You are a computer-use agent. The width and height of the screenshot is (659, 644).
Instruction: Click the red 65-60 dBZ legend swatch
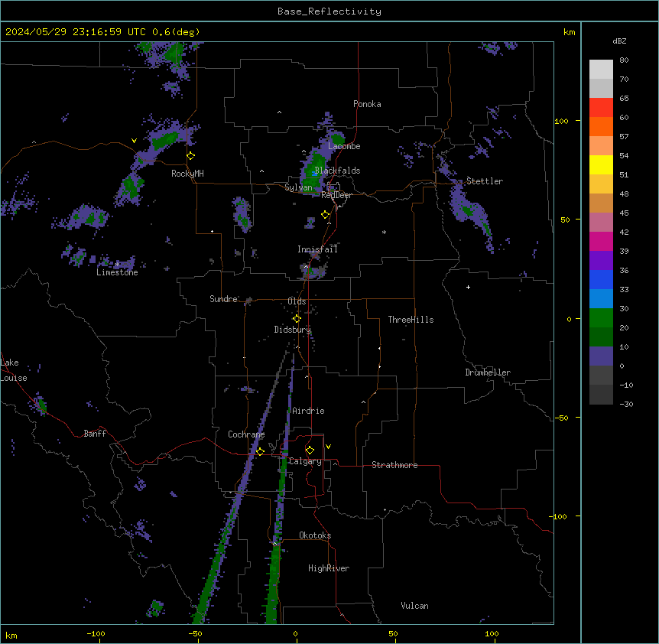[x=601, y=108]
